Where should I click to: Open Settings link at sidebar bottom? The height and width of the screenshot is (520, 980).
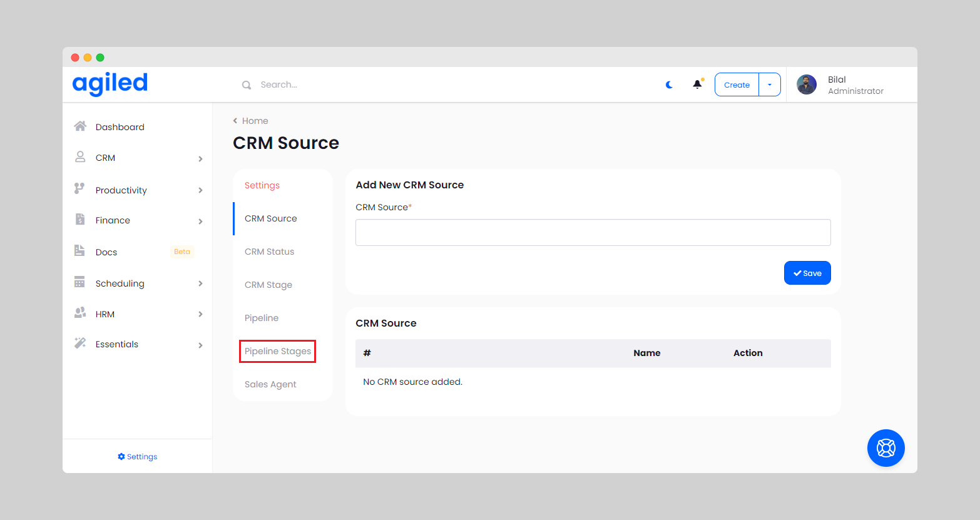(138, 457)
